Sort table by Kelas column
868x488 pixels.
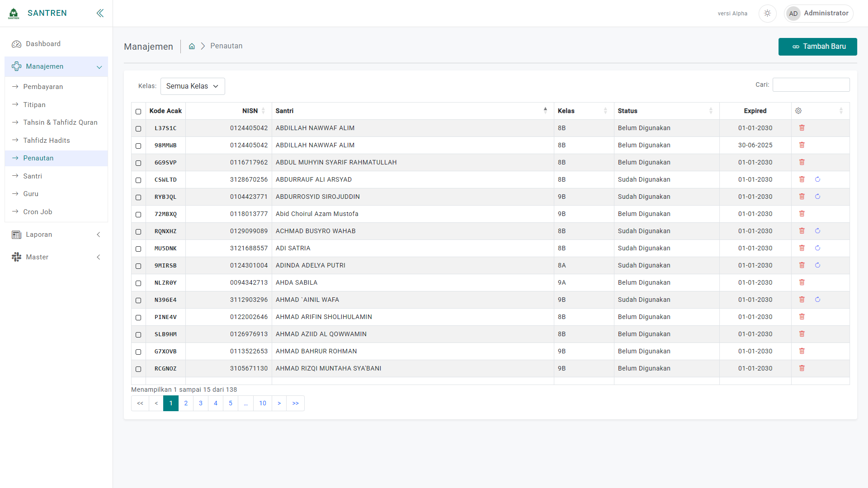pyautogui.click(x=584, y=111)
